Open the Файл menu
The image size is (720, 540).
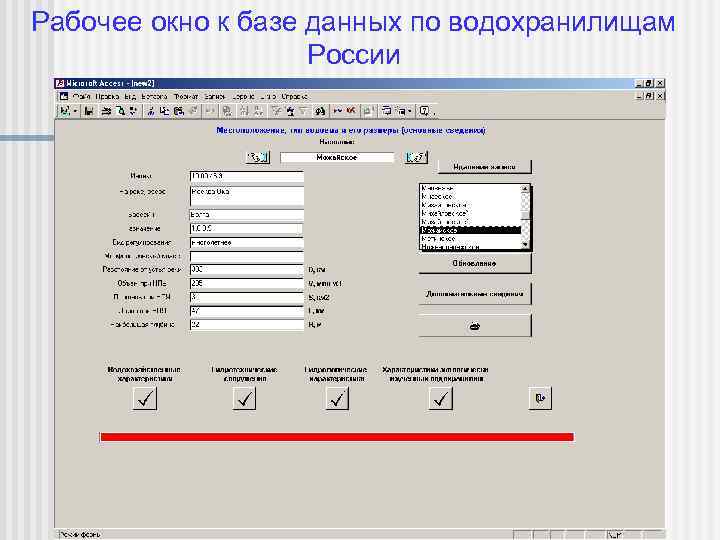(81, 97)
